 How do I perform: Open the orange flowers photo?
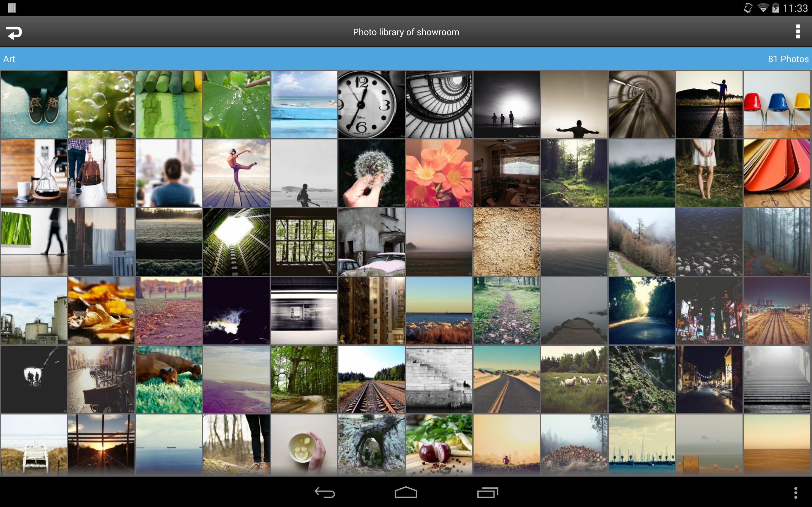pyautogui.click(x=439, y=173)
